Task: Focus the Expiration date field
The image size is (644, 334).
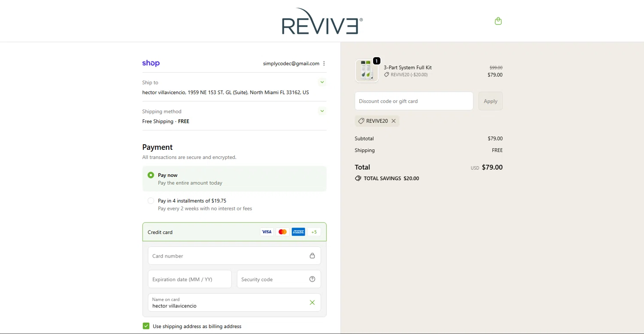Action: click(x=190, y=279)
